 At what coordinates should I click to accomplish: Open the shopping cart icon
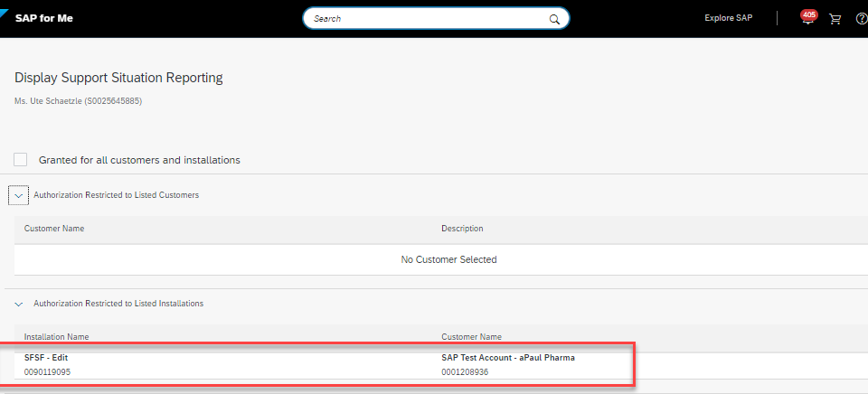pyautogui.click(x=835, y=19)
